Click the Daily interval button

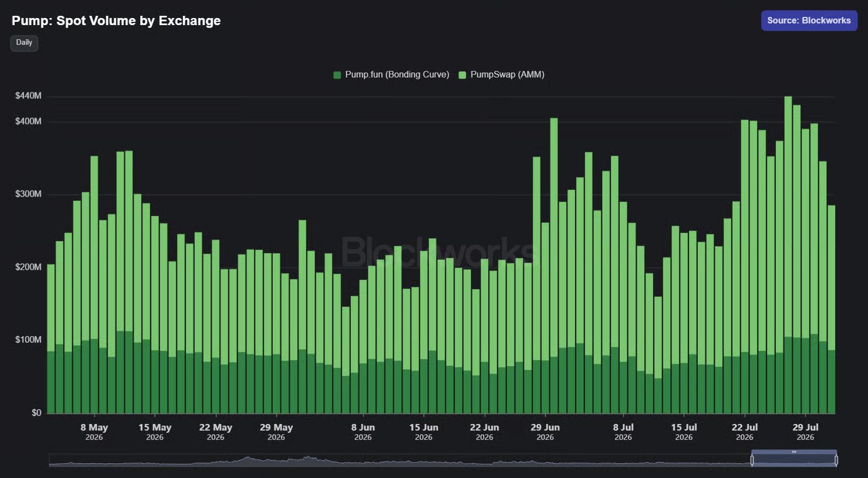coord(24,43)
